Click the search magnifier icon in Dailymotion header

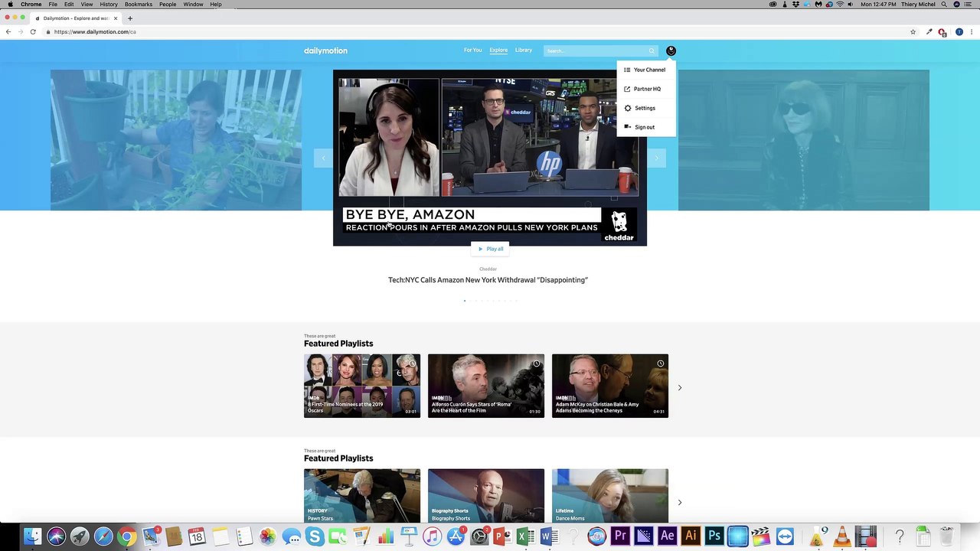coord(652,51)
